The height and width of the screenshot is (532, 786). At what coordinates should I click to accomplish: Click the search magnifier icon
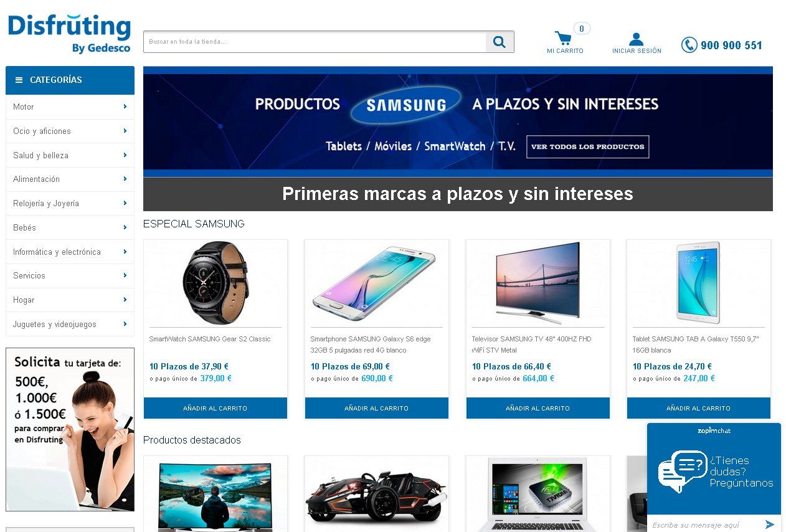500,42
